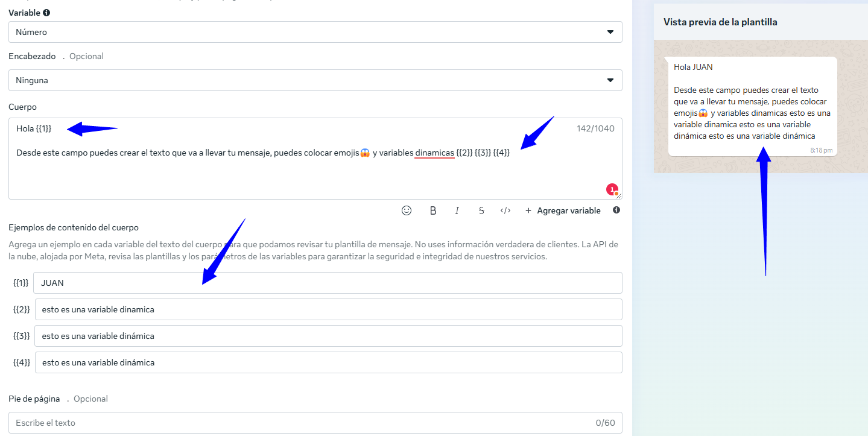Click the Agregar variable button
Screen dimensions: 868x436
tap(563, 210)
